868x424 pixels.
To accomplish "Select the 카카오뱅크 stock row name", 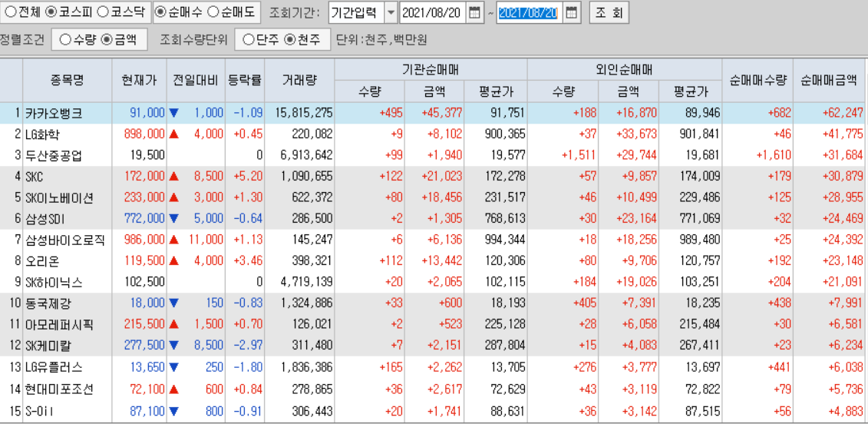I will click(x=54, y=113).
